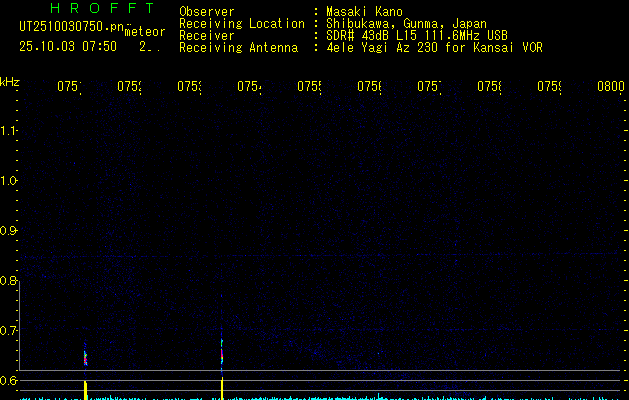Click the 0.8 kHz frequency axis label
This screenshot has height=400, width=629.
[x=10, y=281]
